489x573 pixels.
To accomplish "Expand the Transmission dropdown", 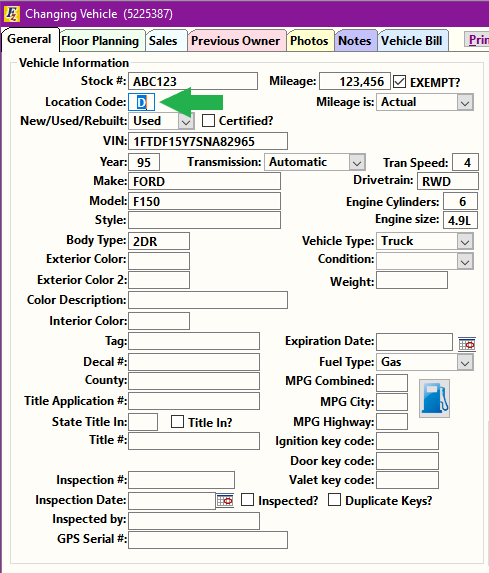I will (357, 162).
